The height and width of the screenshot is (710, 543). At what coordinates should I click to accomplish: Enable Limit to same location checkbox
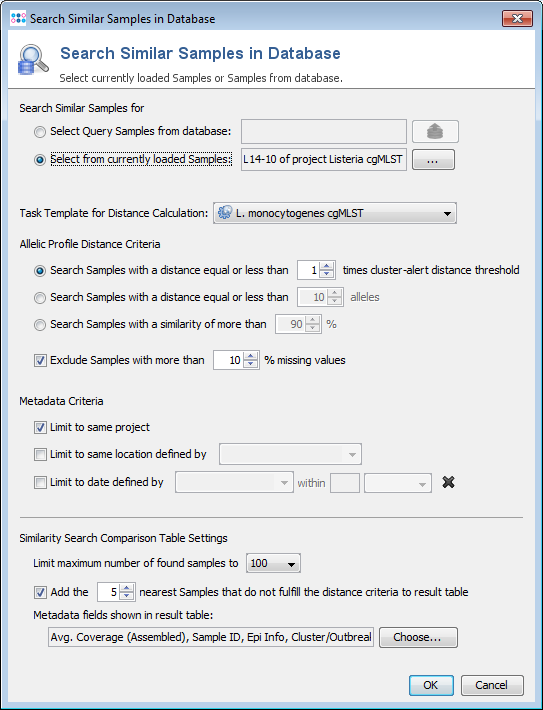coord(40,454)
